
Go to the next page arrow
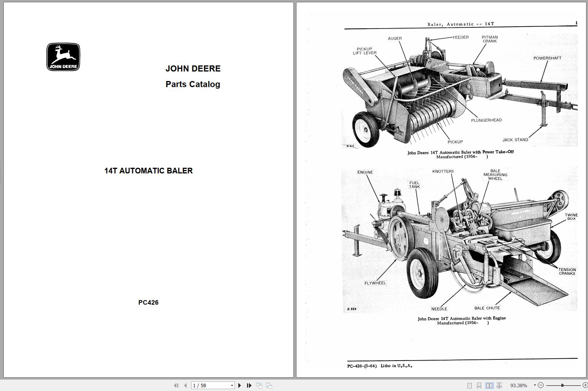click(240, 385)
